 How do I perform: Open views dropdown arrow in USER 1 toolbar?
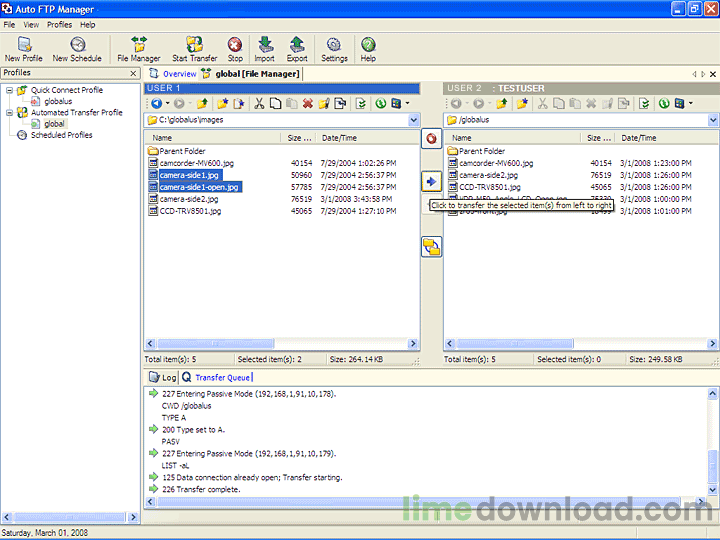(407, 104)
